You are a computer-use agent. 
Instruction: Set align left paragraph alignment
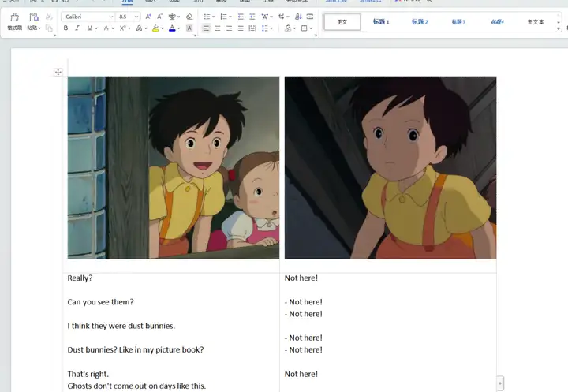pos(206,28)
